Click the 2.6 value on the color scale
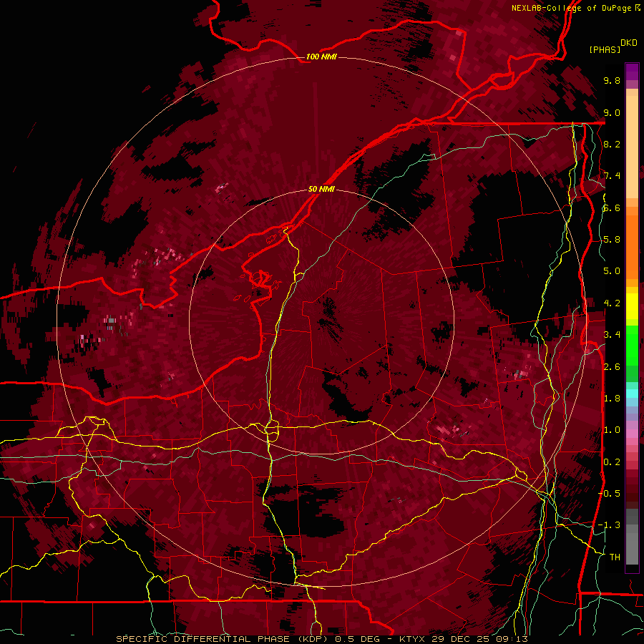This screenshot has width=644, height=644. point(612,367)
